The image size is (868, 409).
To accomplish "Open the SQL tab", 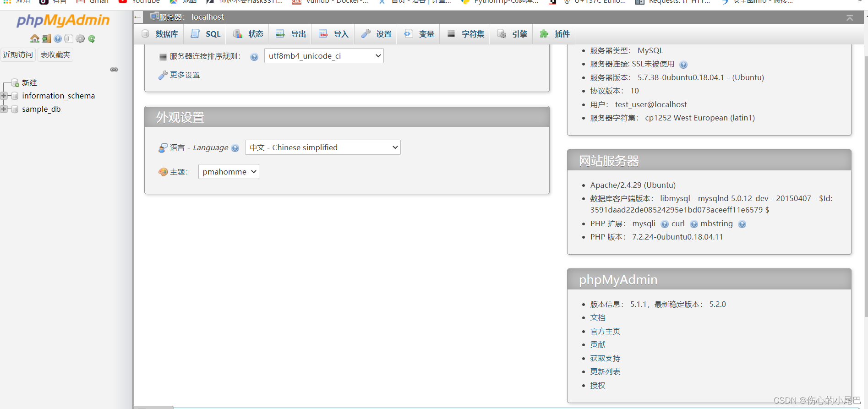I will point(206,34).
